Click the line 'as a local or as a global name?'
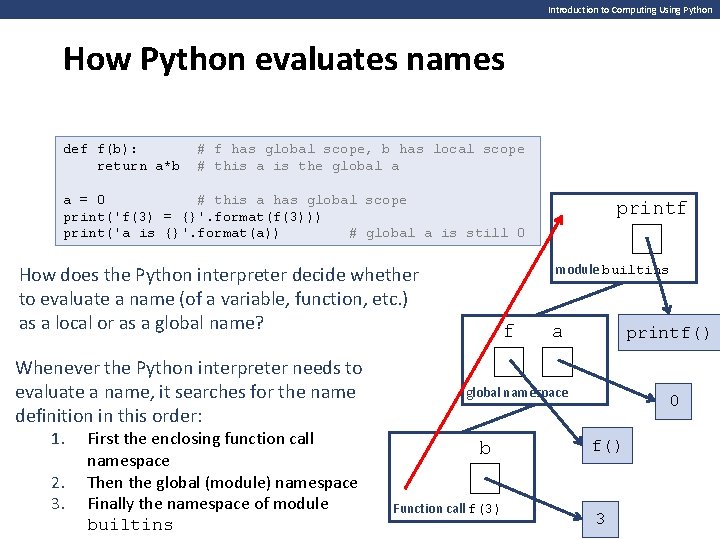Image resolution: width=720 pixels, height=540 pixels. (x=141, y=323)
